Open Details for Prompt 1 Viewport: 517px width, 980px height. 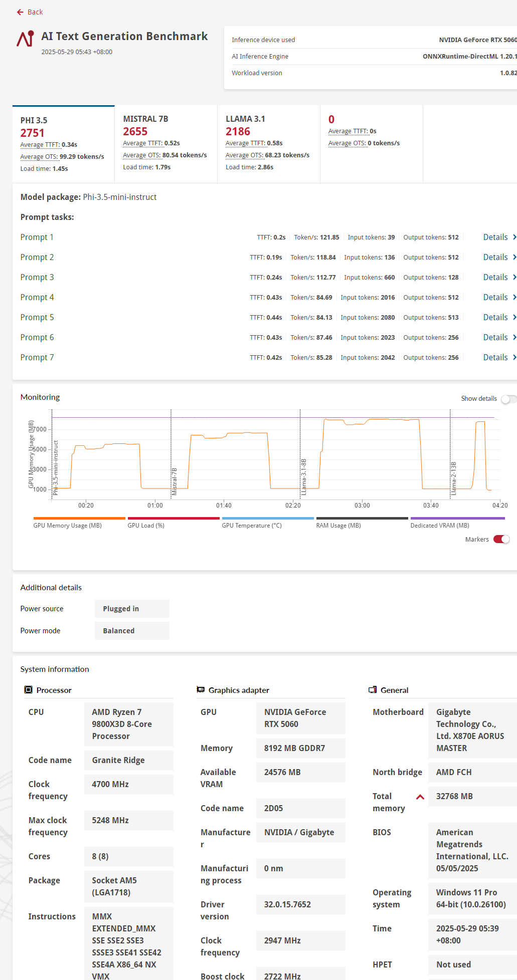[499, 237]
